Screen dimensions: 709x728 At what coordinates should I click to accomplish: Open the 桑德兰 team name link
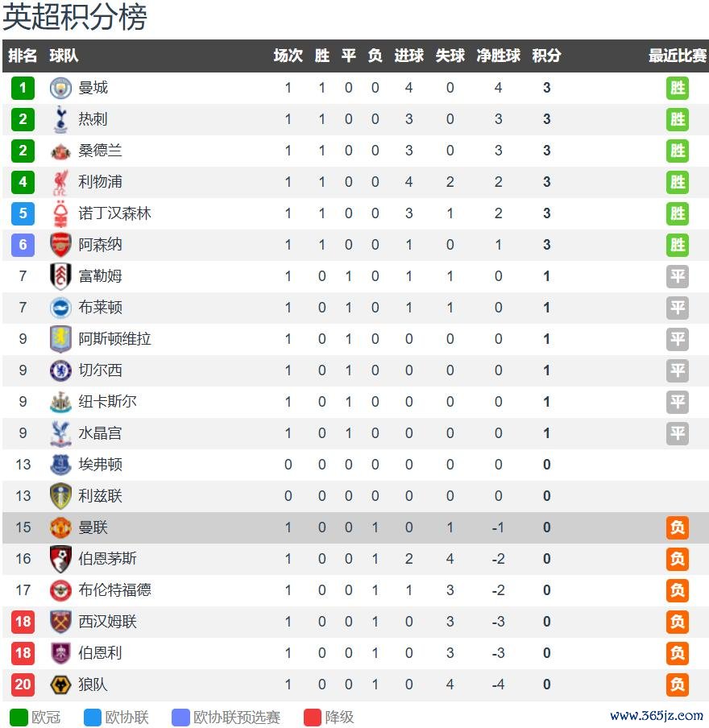click(x=100, y=151)
